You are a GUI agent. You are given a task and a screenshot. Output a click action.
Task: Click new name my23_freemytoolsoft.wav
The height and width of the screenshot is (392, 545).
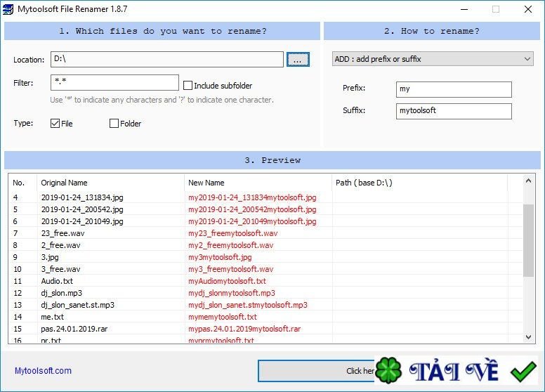233,233
